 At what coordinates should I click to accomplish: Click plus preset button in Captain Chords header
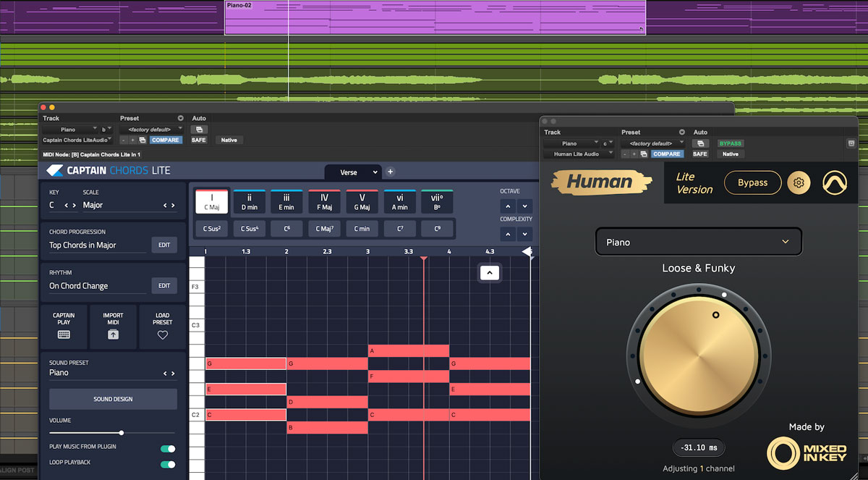point(133,140)
